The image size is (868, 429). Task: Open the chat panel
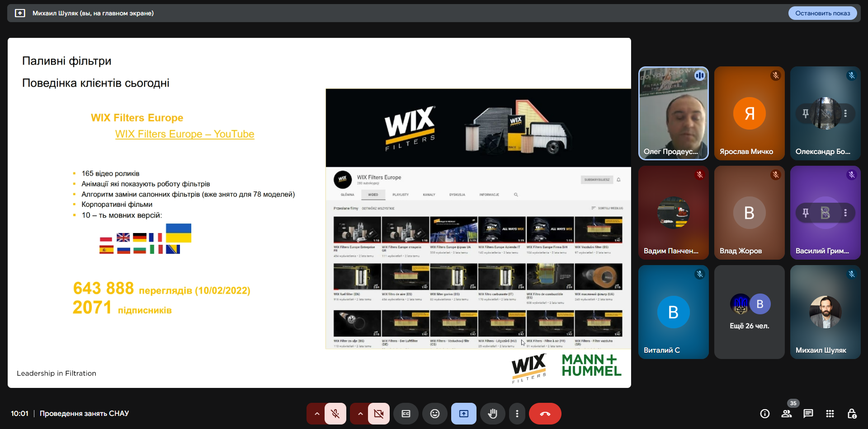tap(808, 414)
